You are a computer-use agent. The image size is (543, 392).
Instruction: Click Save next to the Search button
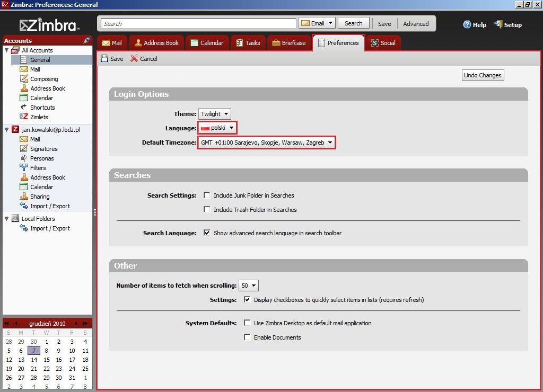pyautogui.click(x=384, y=23)
